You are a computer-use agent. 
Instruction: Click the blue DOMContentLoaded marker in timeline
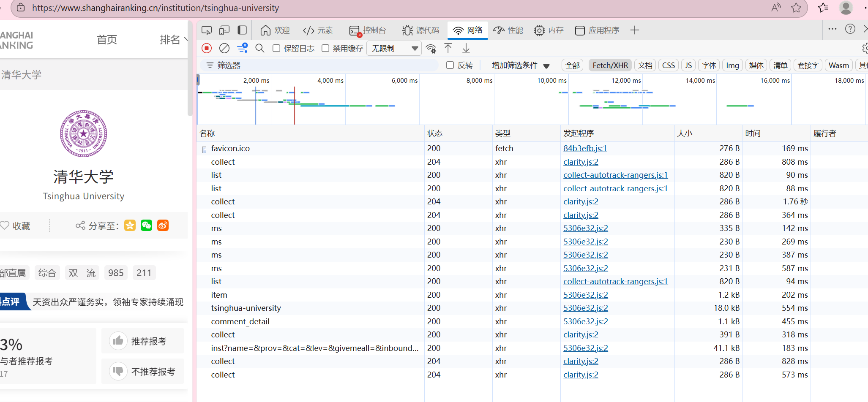(256, 106)
